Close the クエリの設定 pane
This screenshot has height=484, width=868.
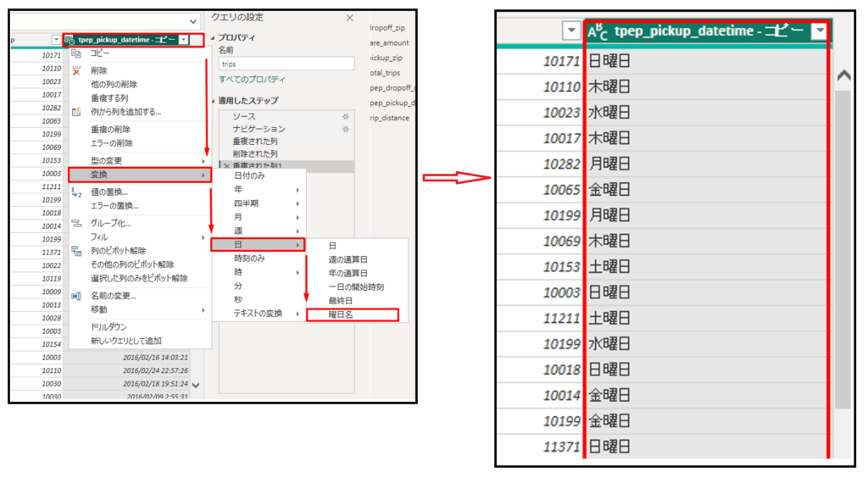[x=350, y=18]
